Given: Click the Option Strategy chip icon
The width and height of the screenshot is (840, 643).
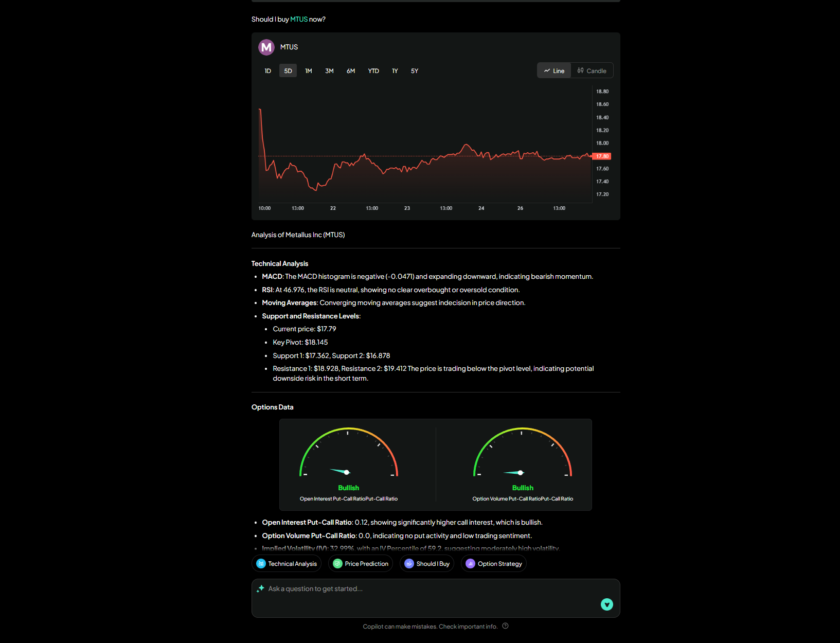Looking at the screenshot, I should (470, 564).
